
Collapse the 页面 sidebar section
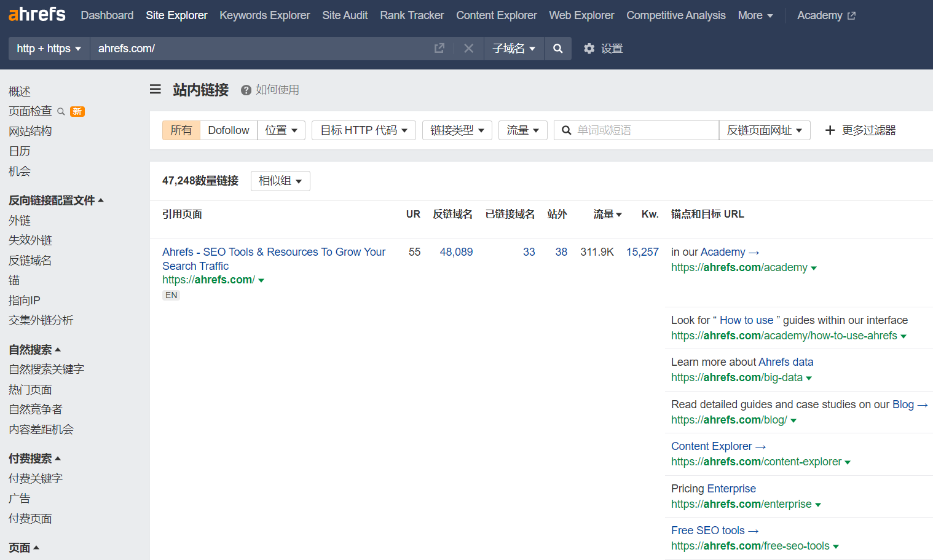pyautogui.click(x=24, y=548)
